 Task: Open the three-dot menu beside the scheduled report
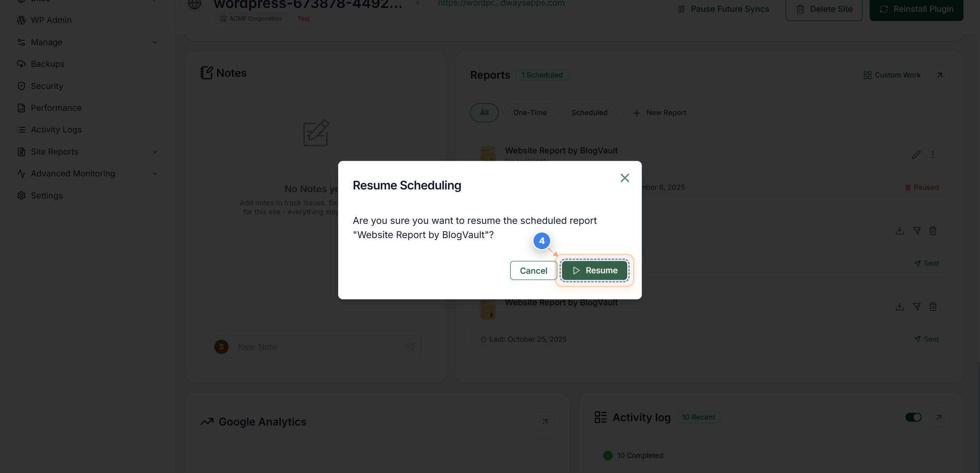click(x=933, y=154)
